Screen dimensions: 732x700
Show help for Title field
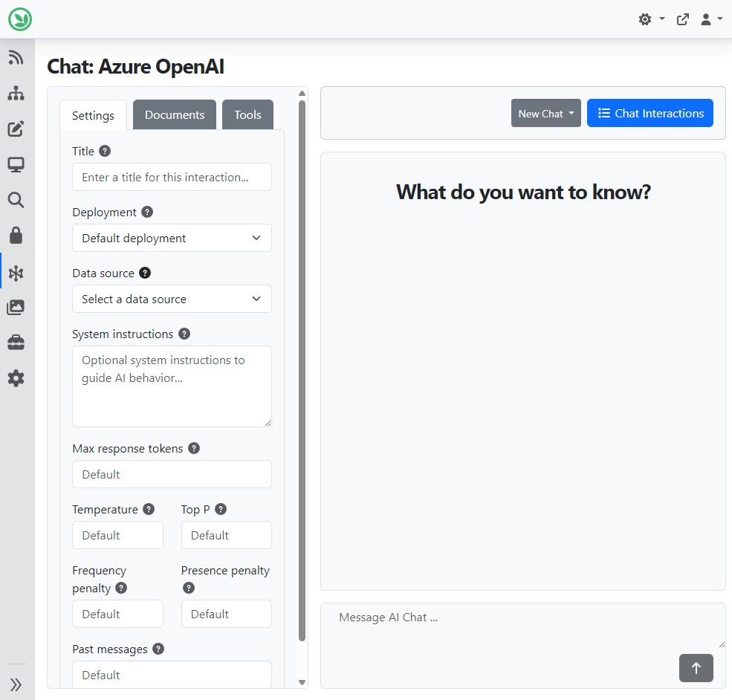(105, 151)
